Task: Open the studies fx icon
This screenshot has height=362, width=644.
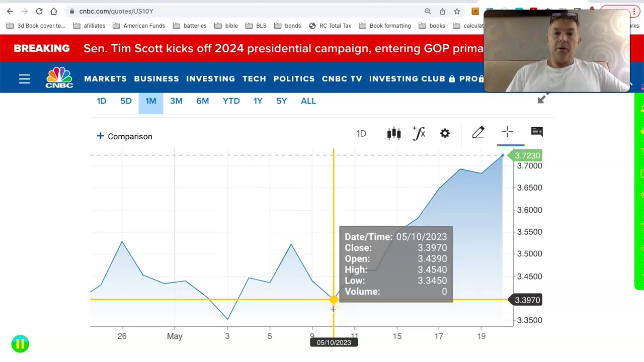Action: pyautogui.click(x=419, y=133)
